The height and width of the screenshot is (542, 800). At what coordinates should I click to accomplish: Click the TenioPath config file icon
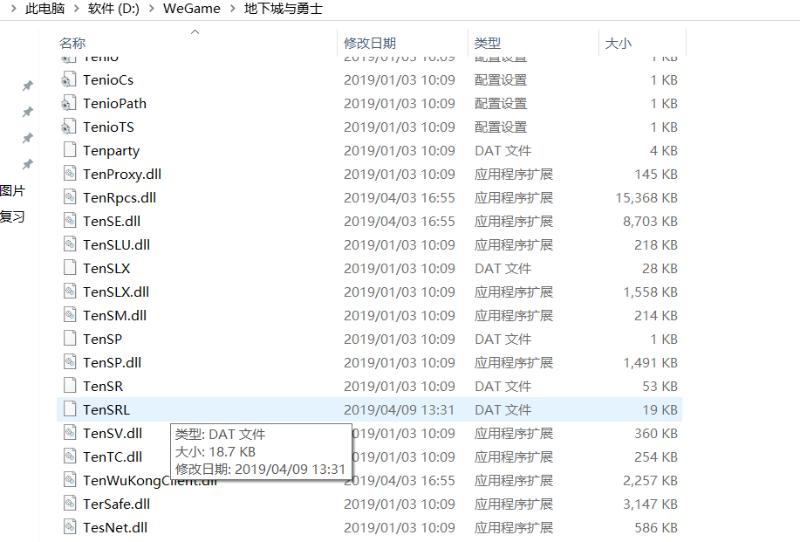pos(69,103)
